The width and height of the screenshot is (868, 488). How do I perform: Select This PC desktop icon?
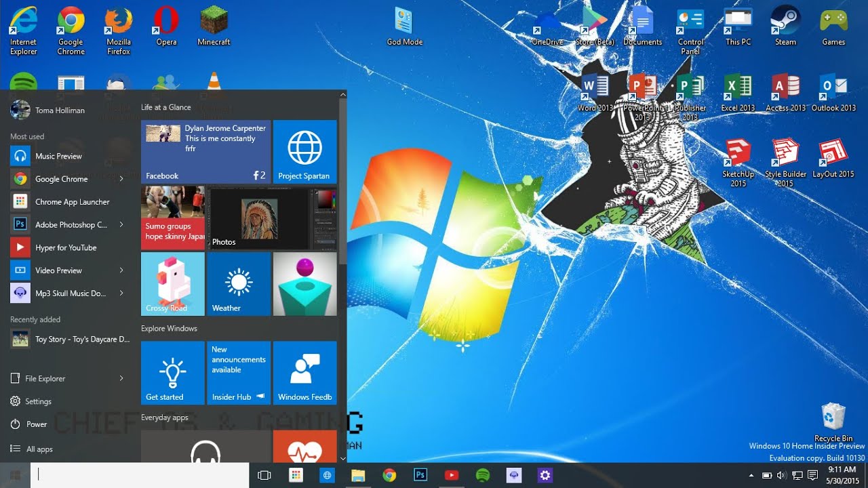pos(738,27)
